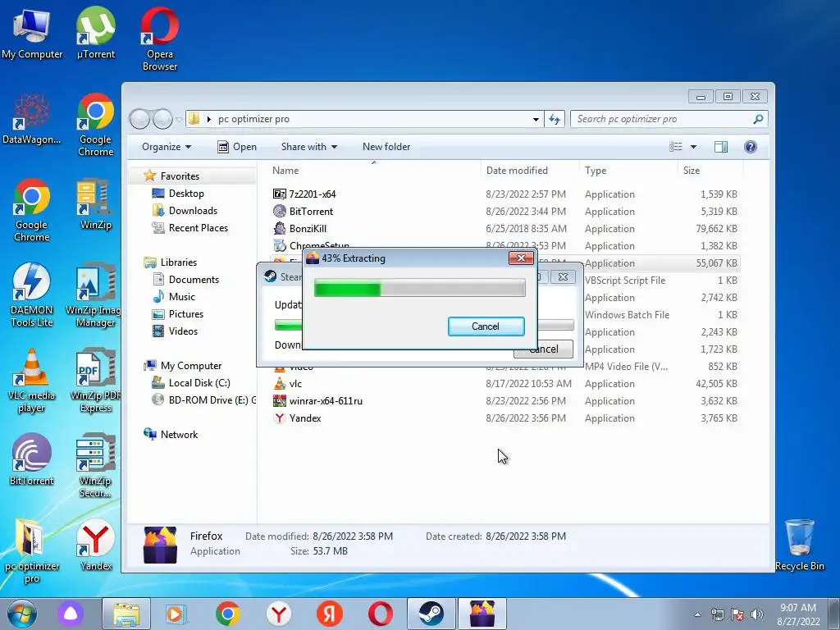Select the vlc file in list
This screenshot has width=840, height=630.
[x=295, y=384]
